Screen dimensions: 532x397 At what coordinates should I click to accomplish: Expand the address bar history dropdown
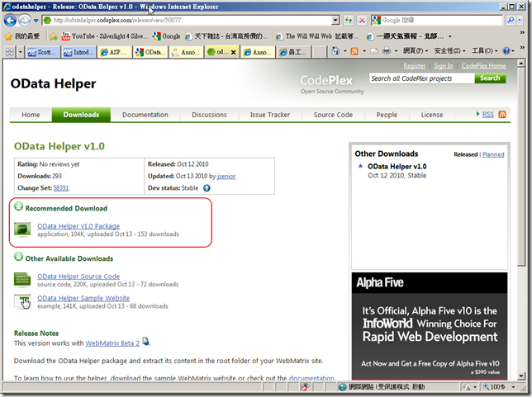point(335,20)
